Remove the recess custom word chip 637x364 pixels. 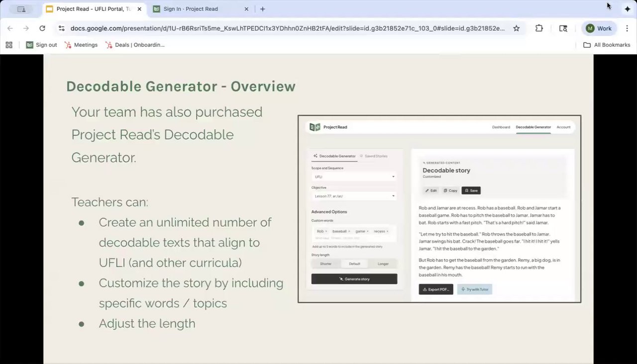[x=387, y=231]
